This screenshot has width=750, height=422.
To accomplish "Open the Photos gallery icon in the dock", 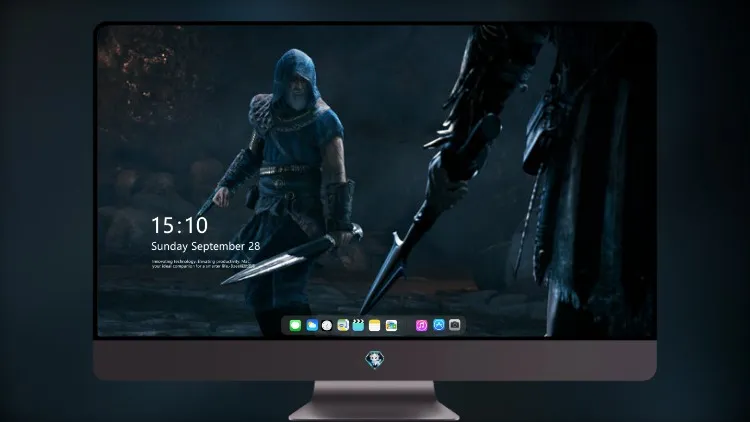I will (391, 325).
